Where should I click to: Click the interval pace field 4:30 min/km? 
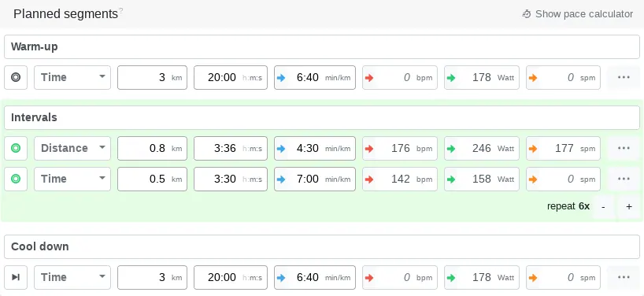[x=315, y=148]
